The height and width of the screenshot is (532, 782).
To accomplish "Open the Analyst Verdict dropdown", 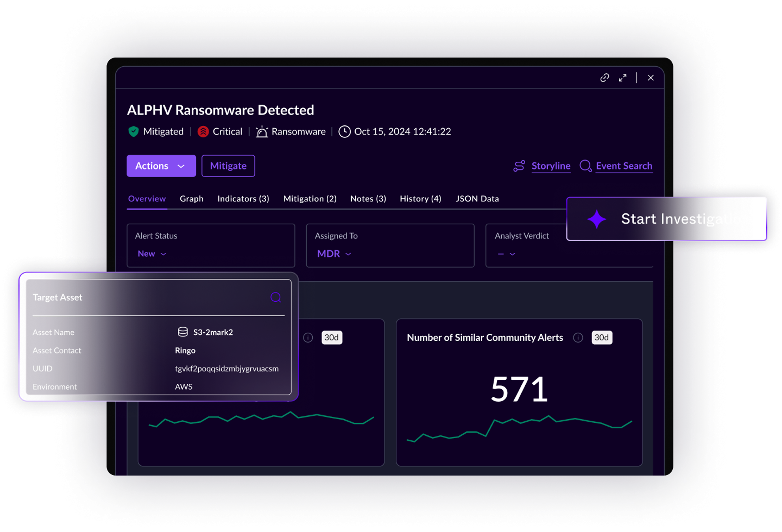I will pyautogui.click(x=506, y=254).
